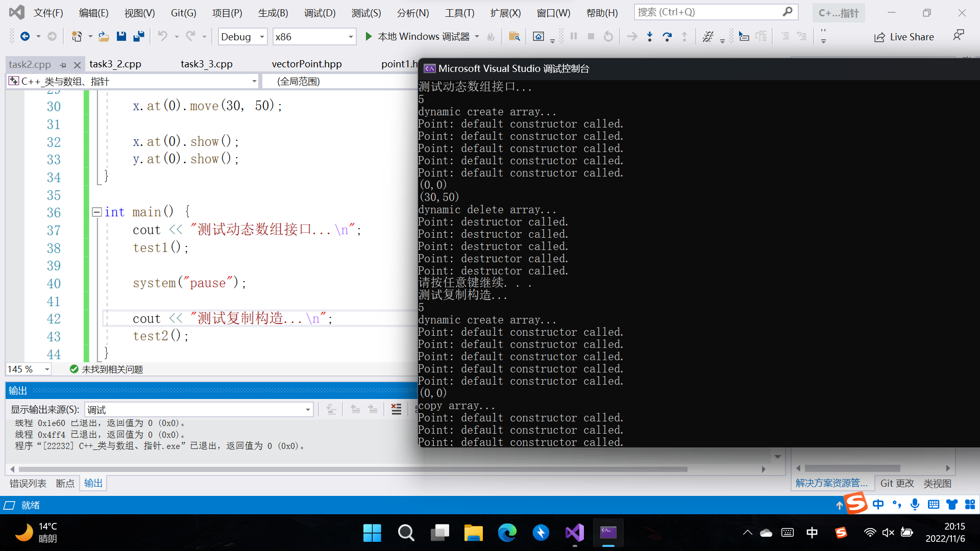Mute via taskbar volume icon

[x=888, y=533]
